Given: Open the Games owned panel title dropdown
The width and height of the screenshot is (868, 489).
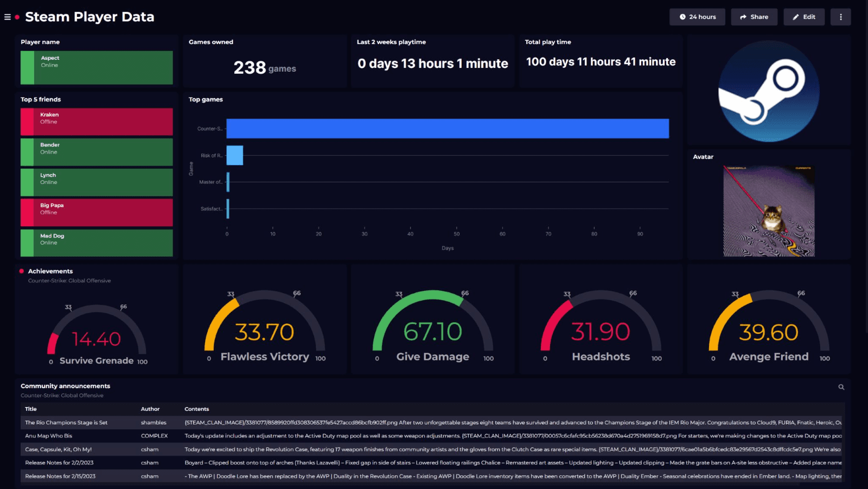Looking at the screenshot, I should pos(210,42).
